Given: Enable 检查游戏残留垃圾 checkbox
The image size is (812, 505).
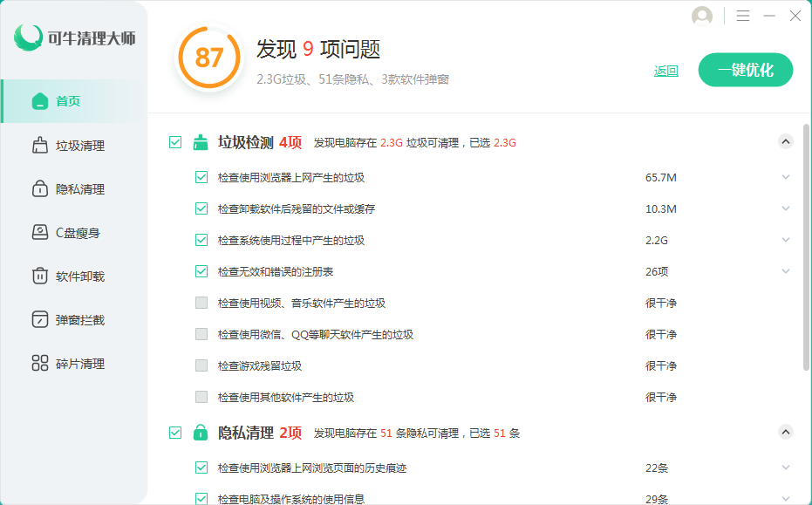Looking at the screenshot, I should [x=201, y=365].
